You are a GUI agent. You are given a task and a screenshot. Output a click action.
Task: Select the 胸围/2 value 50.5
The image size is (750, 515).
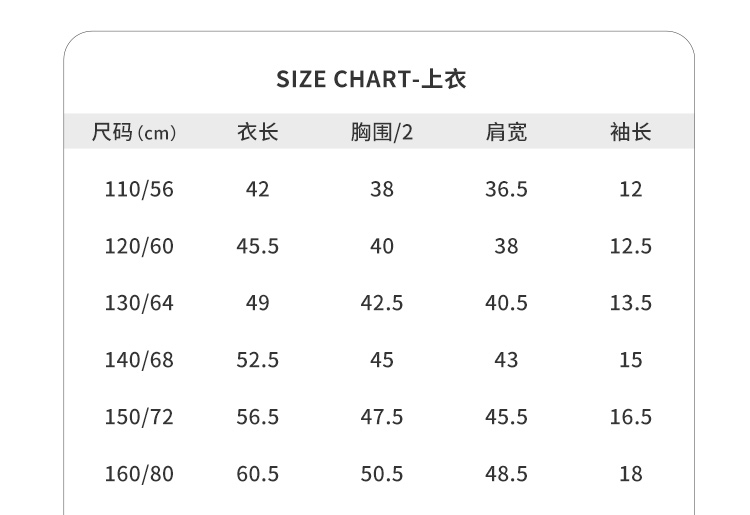coord(381,474)
